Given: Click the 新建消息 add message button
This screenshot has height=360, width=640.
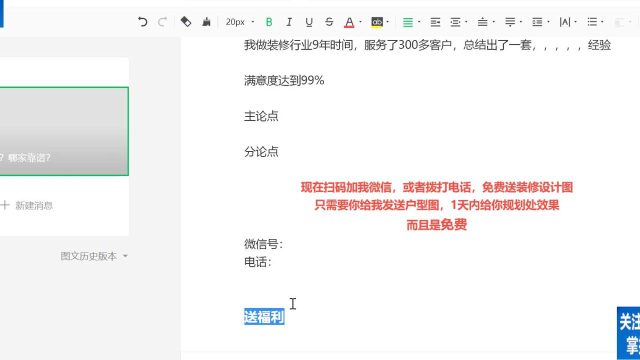Looking at the screenshot, I should coord(27,205).
